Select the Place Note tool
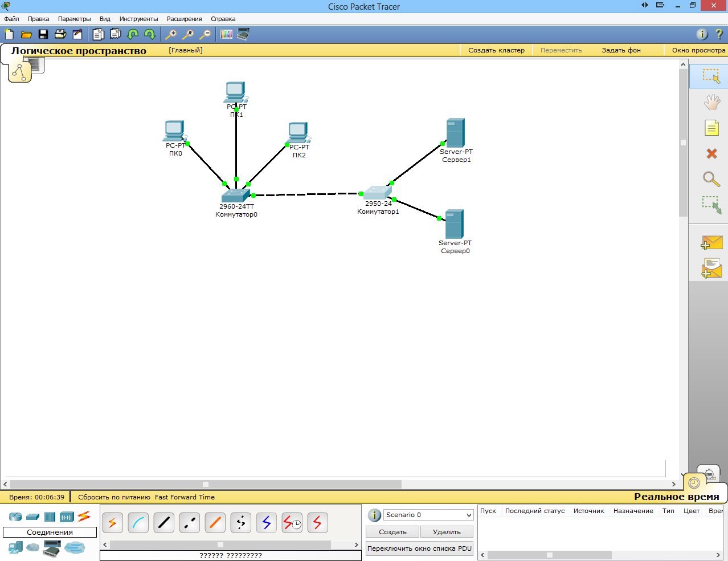 click(711, 128)
